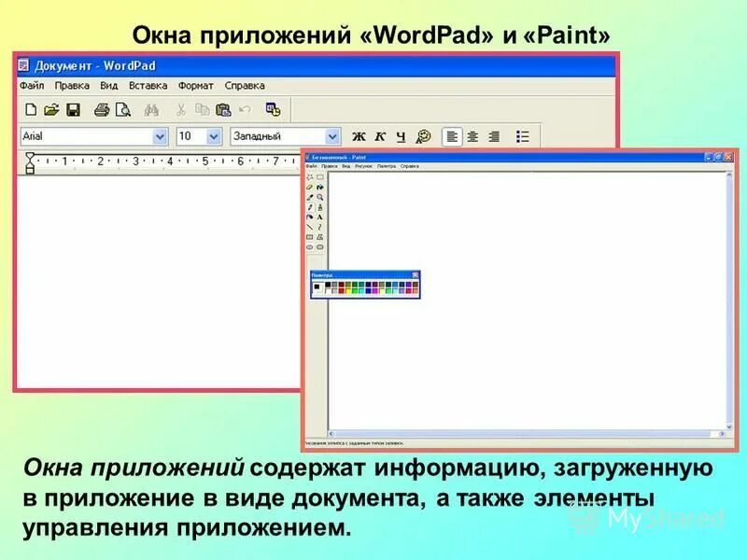Screen dimensions: 747x560
Task: Pick the Magnifier tool in Paint's toolbox
Action: (320, 197)
